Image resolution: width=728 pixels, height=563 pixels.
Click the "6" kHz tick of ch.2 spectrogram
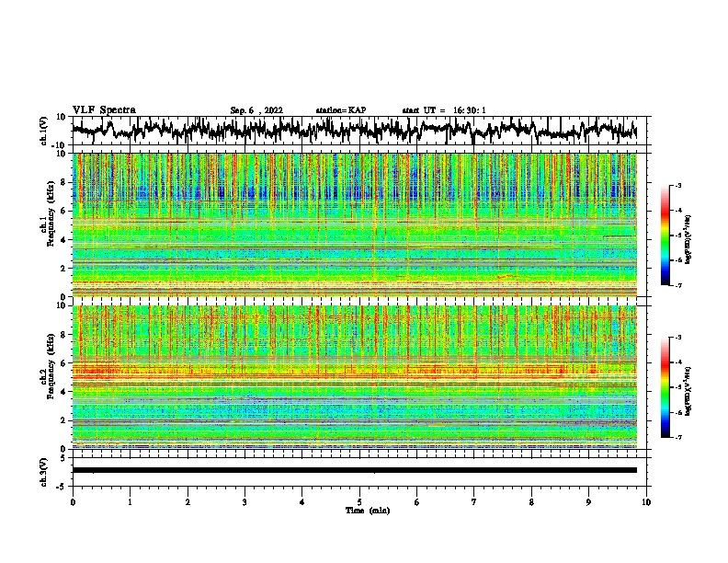(63, 363)
